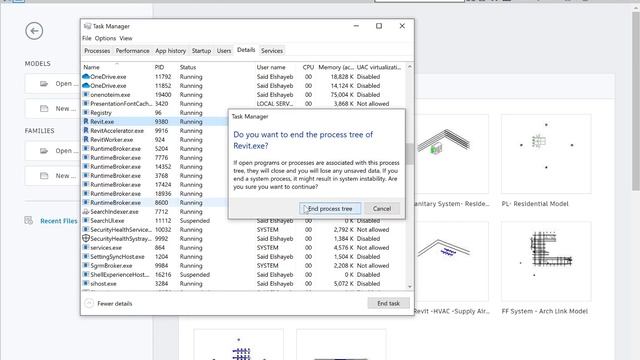Sort by the CPU column header
Image resolution: width=640 pixels, height=360 pixels.
click(308, 67)
